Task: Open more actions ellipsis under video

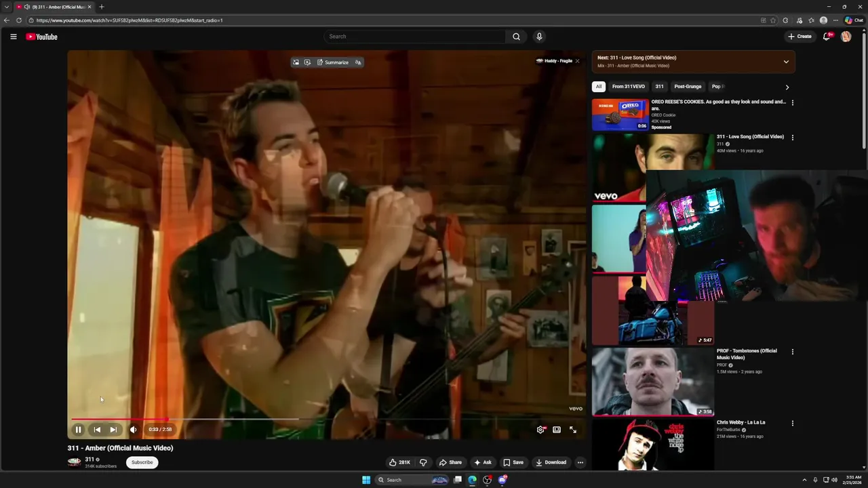Action: tap(580, 462)
